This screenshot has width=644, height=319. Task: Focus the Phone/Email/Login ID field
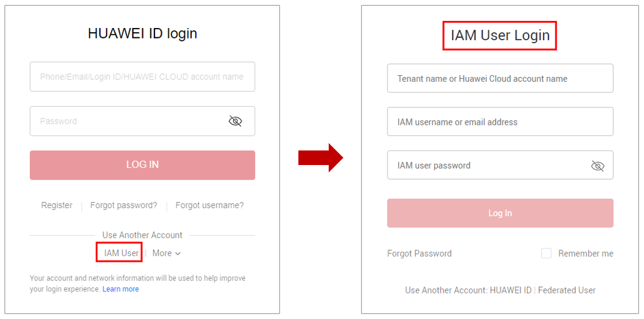(x=142, y=77)
